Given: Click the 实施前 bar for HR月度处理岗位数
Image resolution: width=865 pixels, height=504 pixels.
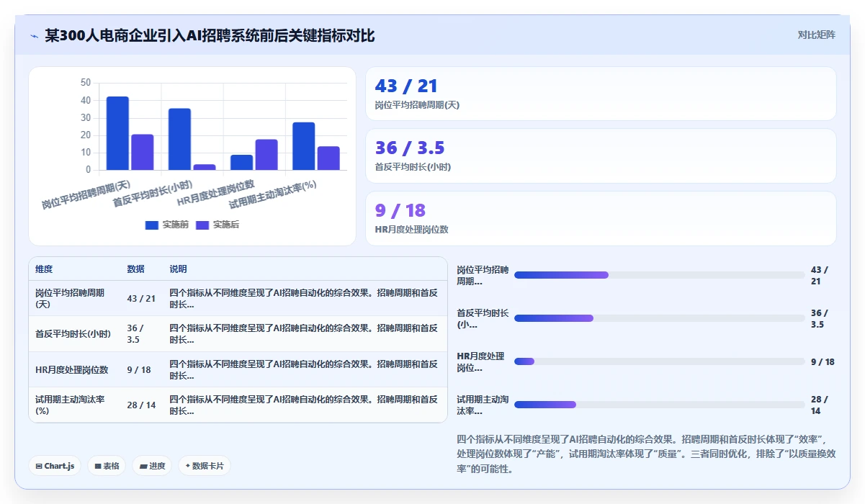Looking at the screenshot, I should click(241, 163).
